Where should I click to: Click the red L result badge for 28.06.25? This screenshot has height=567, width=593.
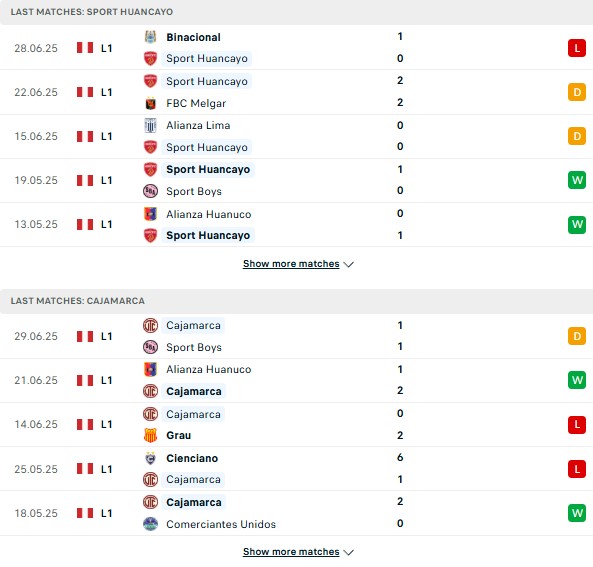coord(577,48)
